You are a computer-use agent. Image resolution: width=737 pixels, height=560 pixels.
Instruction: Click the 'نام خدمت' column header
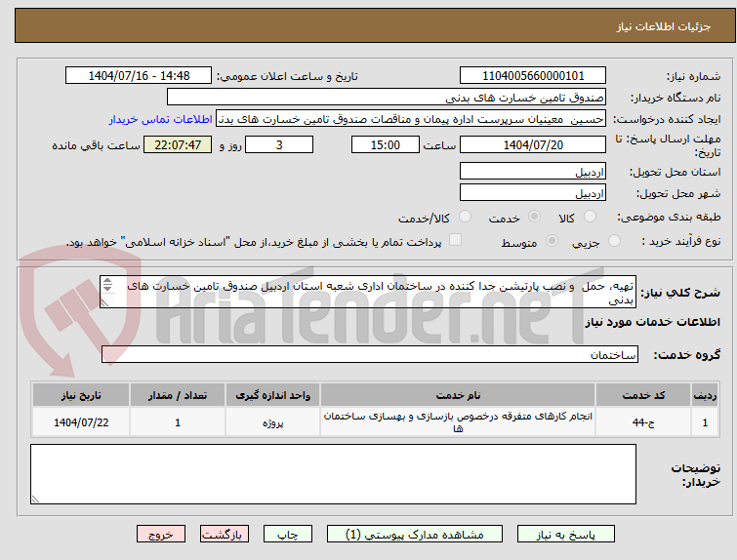point(458,395)
